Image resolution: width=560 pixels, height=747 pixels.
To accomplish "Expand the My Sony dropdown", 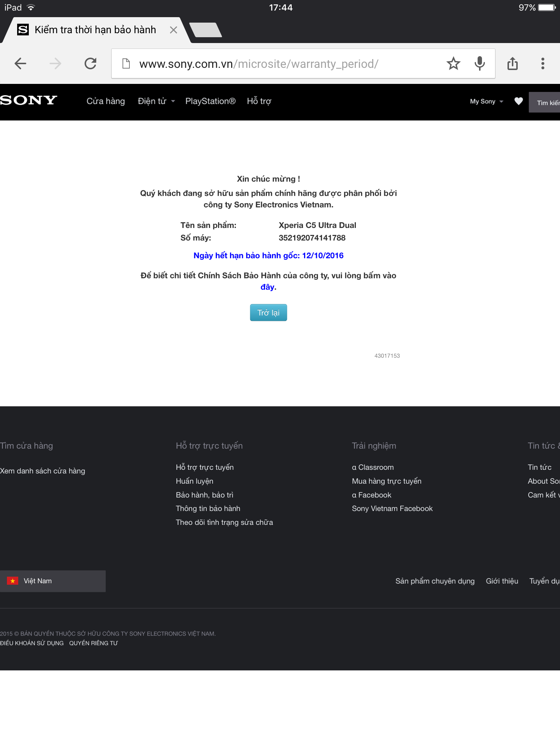I will [x=487, y=101].
